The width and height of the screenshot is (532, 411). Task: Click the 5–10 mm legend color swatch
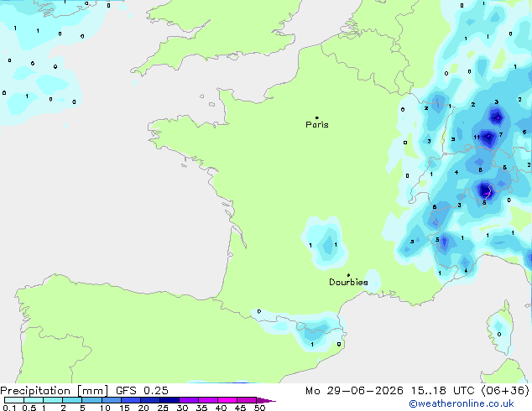pos(92,400)
